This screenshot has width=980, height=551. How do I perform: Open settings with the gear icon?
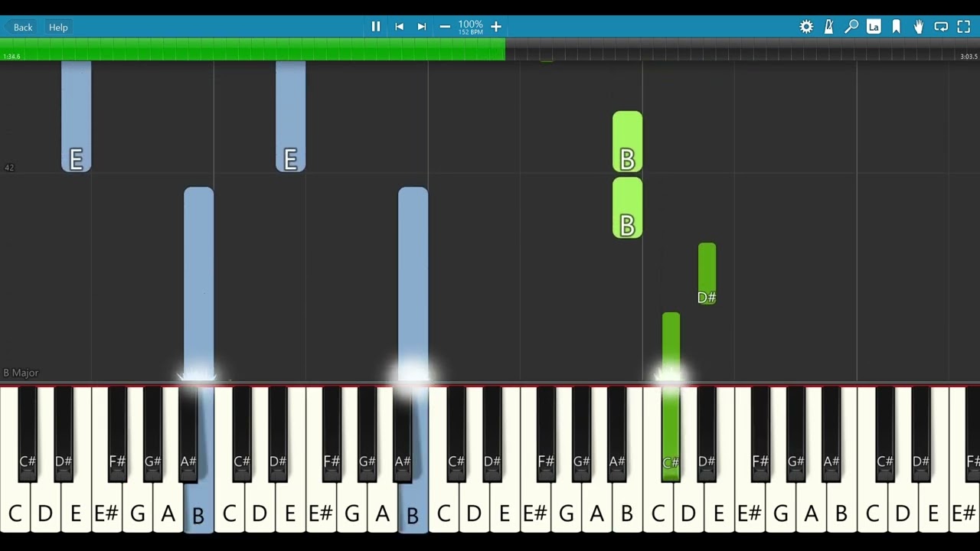point(806,27)
